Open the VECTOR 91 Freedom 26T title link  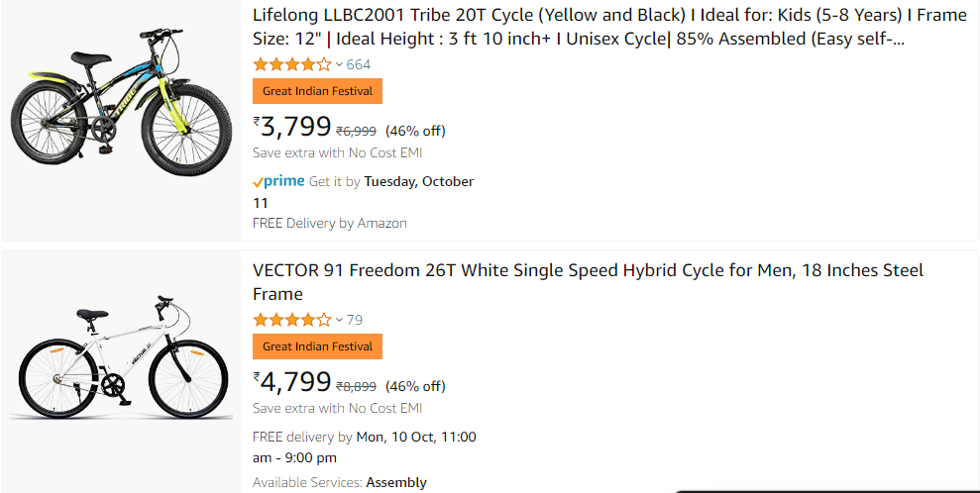pos(587,271)
